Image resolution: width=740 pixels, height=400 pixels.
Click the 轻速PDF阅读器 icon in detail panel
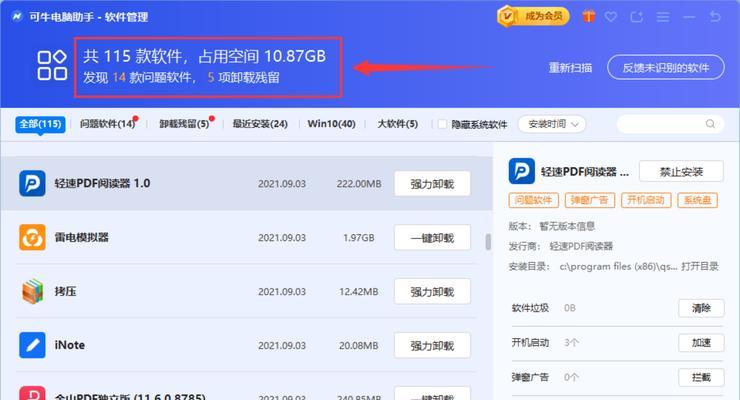pyautogui.click(x=521, y=171)
